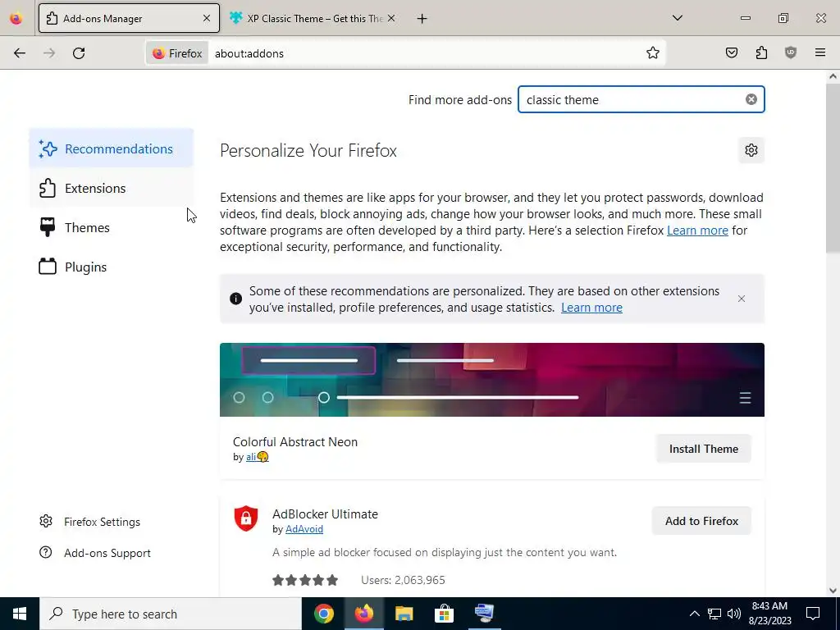Open Firefox Settings from sidebar
Image resolution: width=840 pixels, height=630 pixels.
click(x=90, y=522)
